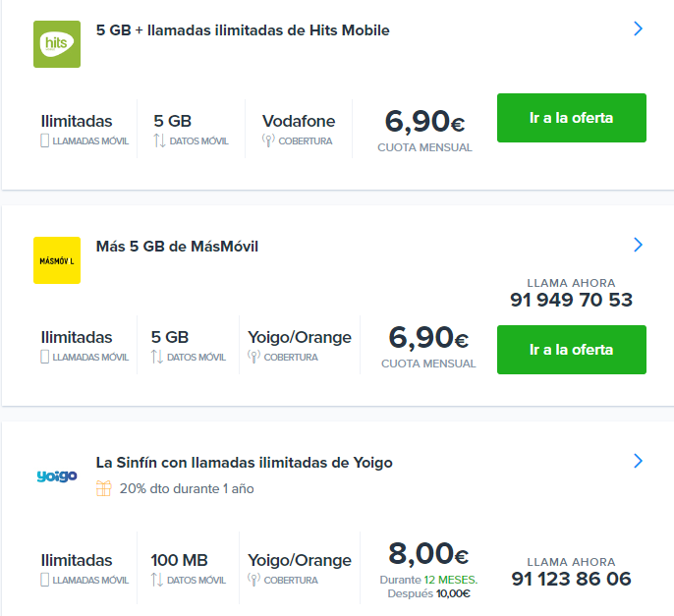Click the Hits Mobile logo
674x616 pixels.
pyautogui.click(x=57, y=44)
